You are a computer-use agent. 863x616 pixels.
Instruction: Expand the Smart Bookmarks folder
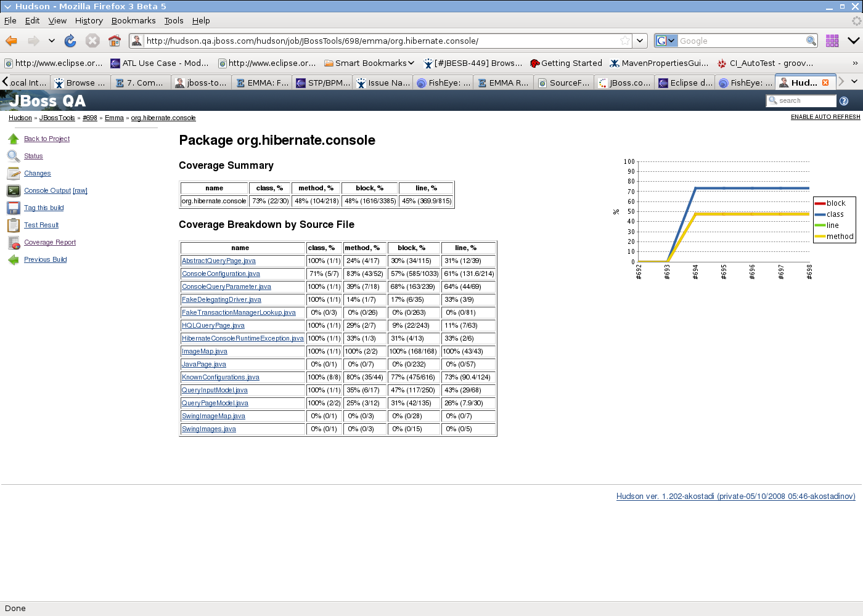pos(369,63)
